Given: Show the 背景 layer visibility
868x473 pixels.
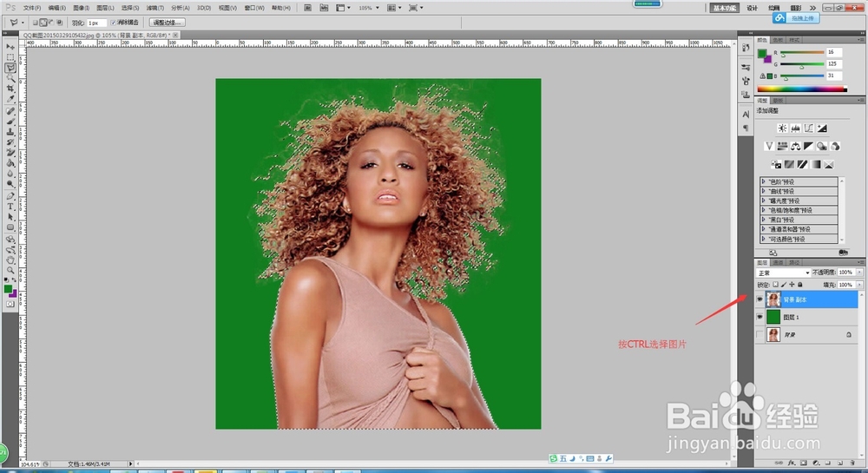Looking at the screenshot, I should [x=759, y=335].
